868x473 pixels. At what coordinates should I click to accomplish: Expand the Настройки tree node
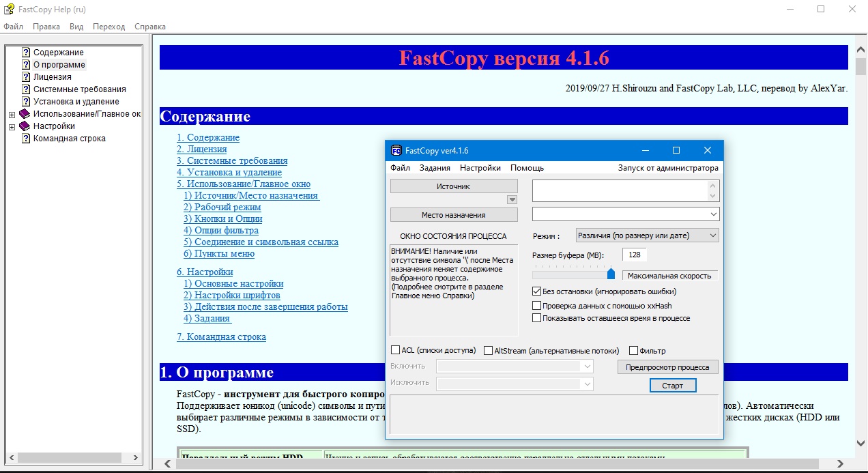12,126
